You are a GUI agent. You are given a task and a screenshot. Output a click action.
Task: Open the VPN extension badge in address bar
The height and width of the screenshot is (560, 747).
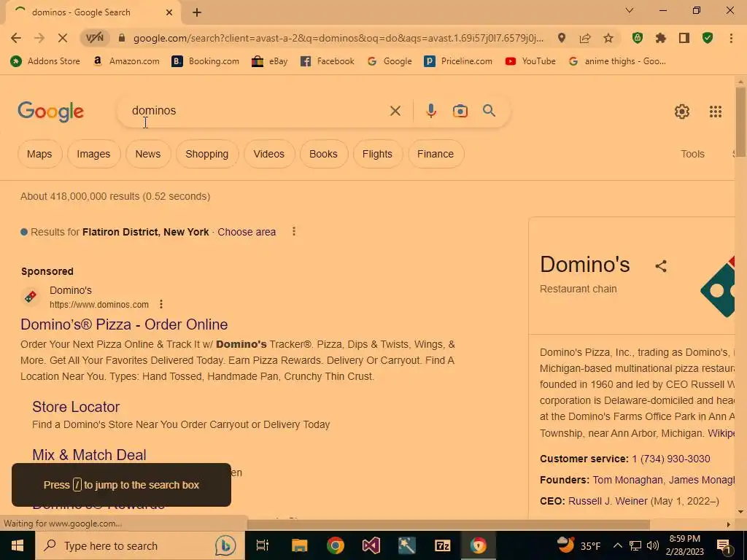(x=94, y=38)
